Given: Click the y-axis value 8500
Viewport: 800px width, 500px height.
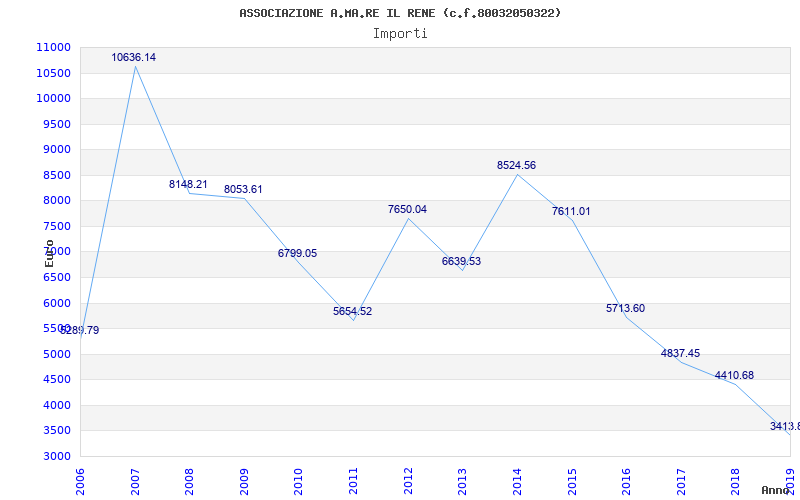Looking at the screenshot, I should (56, 175).
